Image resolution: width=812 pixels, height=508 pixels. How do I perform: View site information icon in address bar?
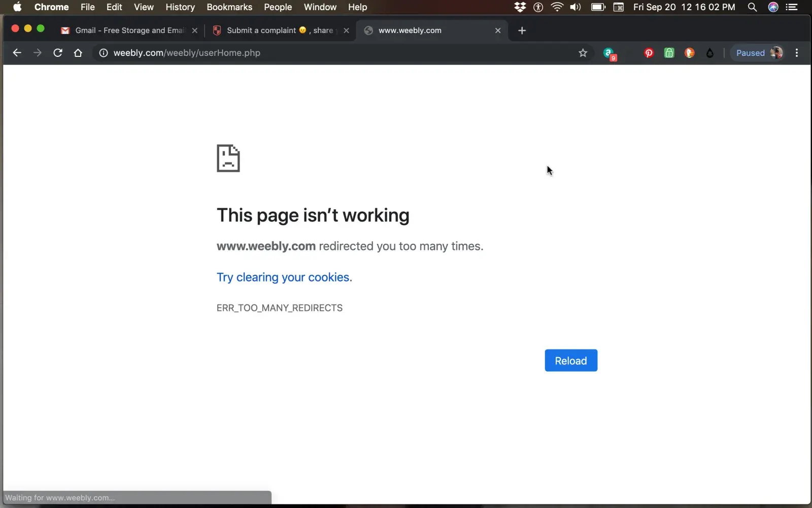[x=103, y=53]
